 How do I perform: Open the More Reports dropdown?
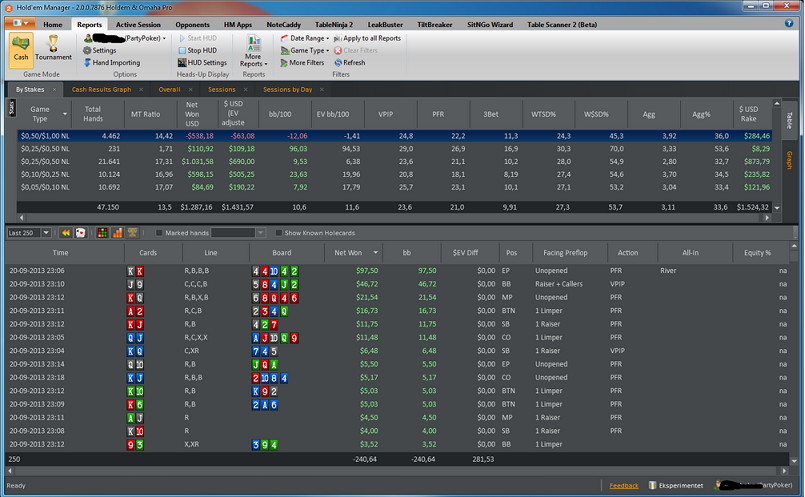tap(254, 50)
